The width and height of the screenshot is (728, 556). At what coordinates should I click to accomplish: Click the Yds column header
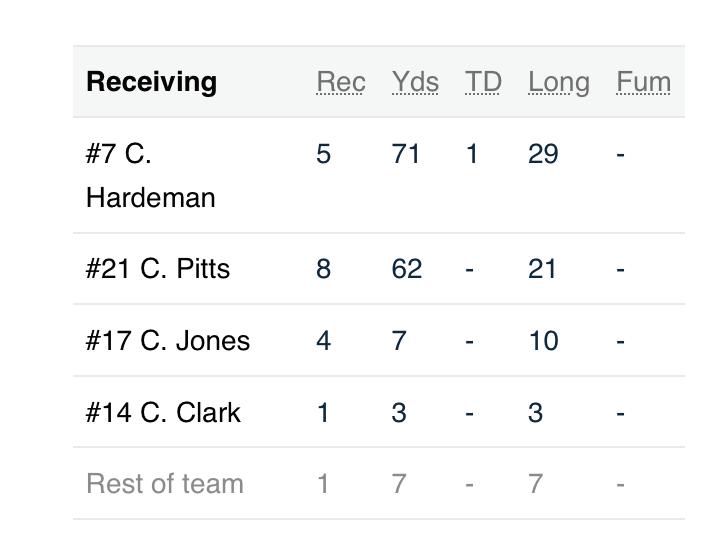pyautogui.click(x=414, y=82)
